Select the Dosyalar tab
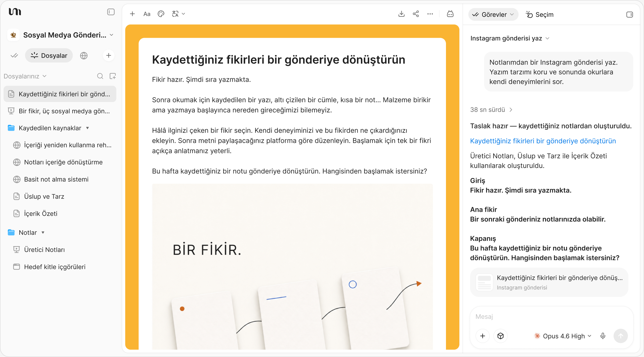The width and height of the screenshot is (644, 357). pyautogui.click(x=49, y=55)
